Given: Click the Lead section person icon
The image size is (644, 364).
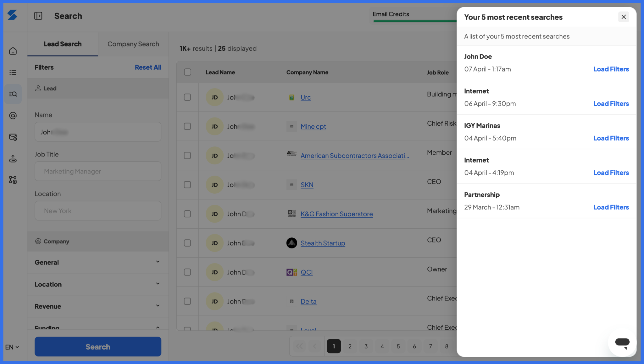Looking at the screenshot, I should coord(38,88).
